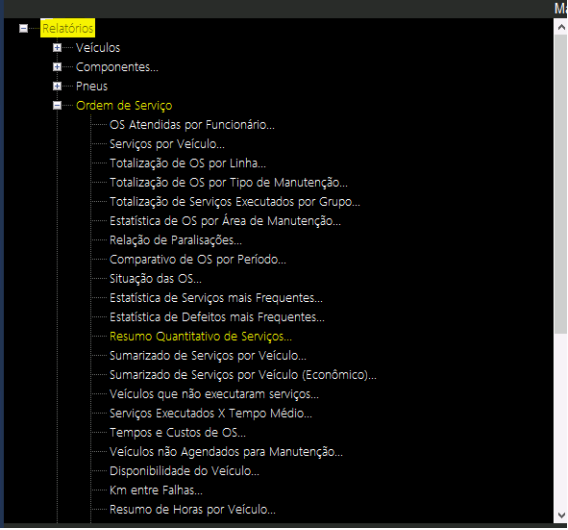The width and height of the screenshot is (568, 530).
Task: Select Totalização de OS por Linha
Action: (188, 163)
